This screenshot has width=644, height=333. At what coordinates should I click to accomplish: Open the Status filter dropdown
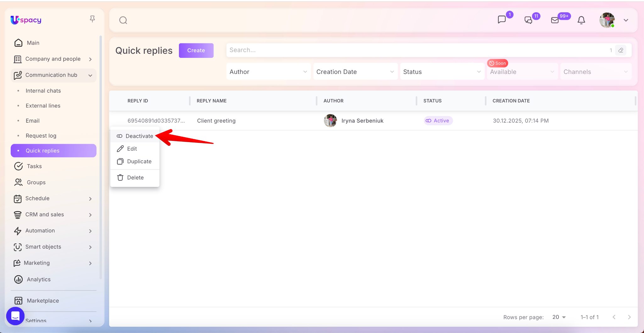442,72
